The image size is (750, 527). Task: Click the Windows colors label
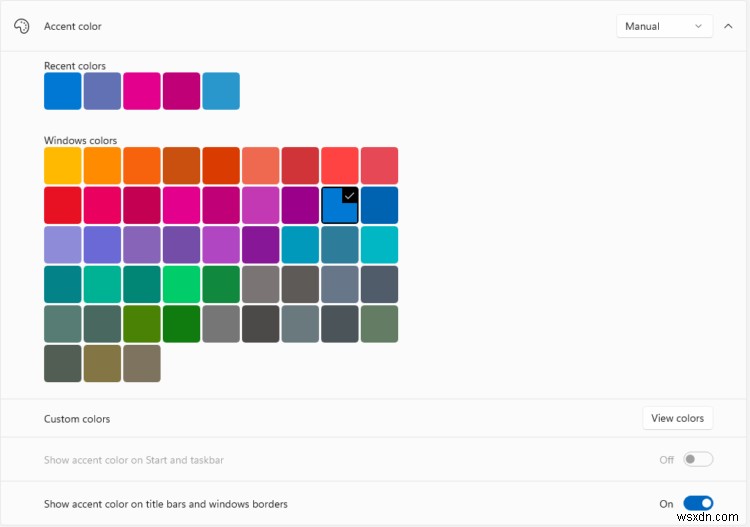pos(80,141)
